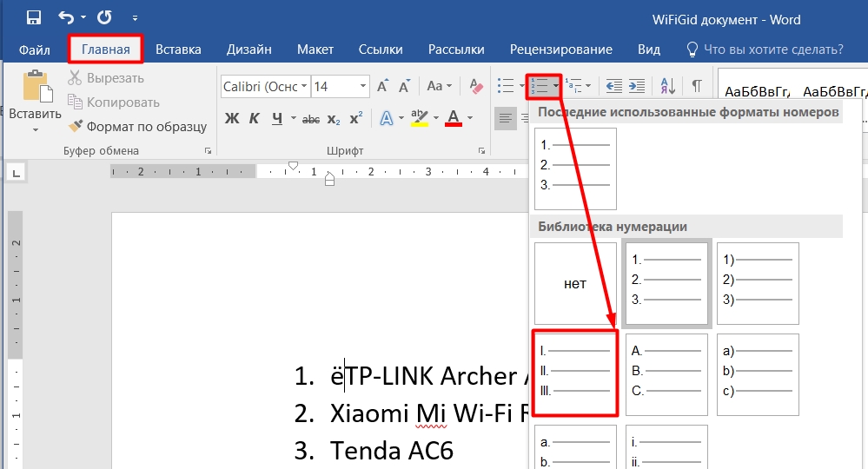The height and width of the screenshot is (469, 868).
Task: Open the Макет tab
Action: pos(315,50)
